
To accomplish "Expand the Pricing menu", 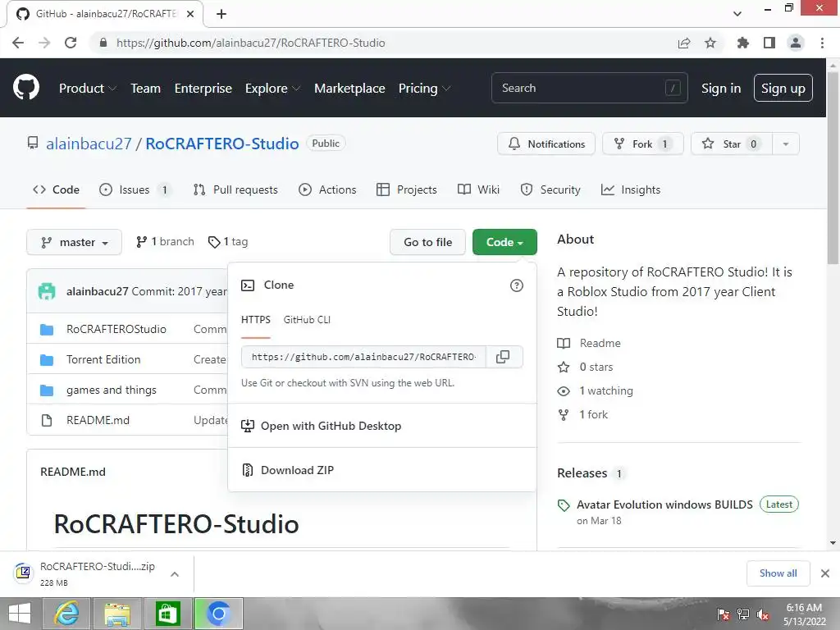I will tap(424, 89).
